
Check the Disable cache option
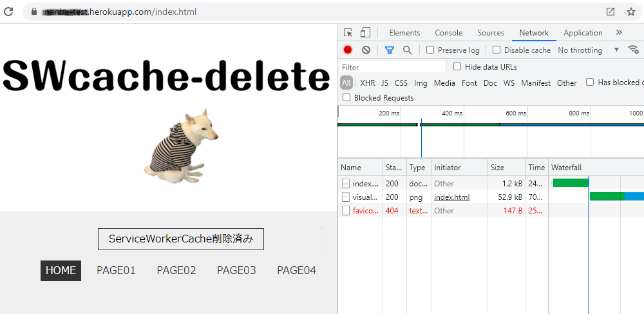pos(497,50)
